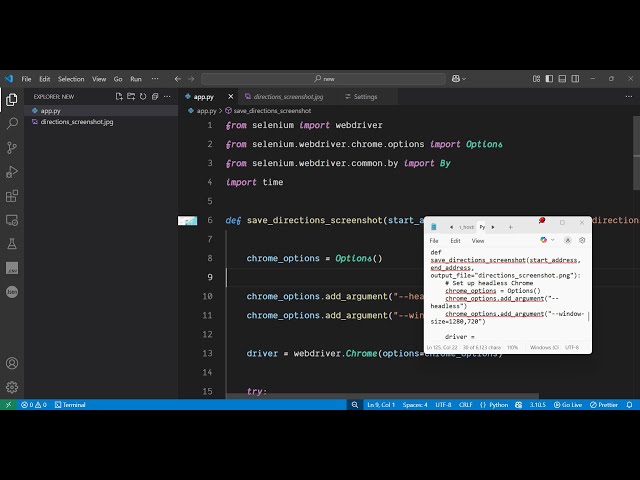
Task: Toggle the bottom Panel visibility
Action: point(562,79)
